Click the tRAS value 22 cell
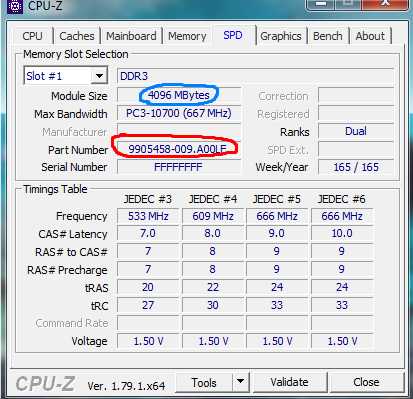Screen dimensions: 413x399 click(x=213, y=287)
